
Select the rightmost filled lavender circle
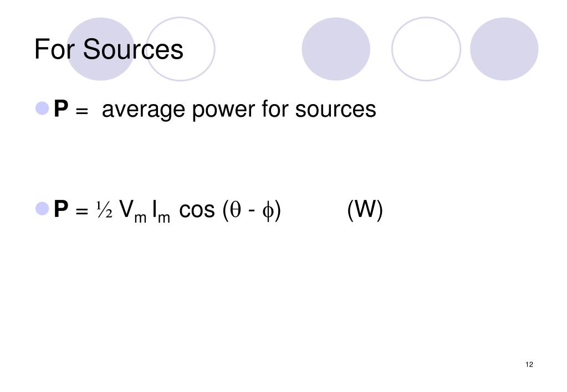[x=504, y=49]
